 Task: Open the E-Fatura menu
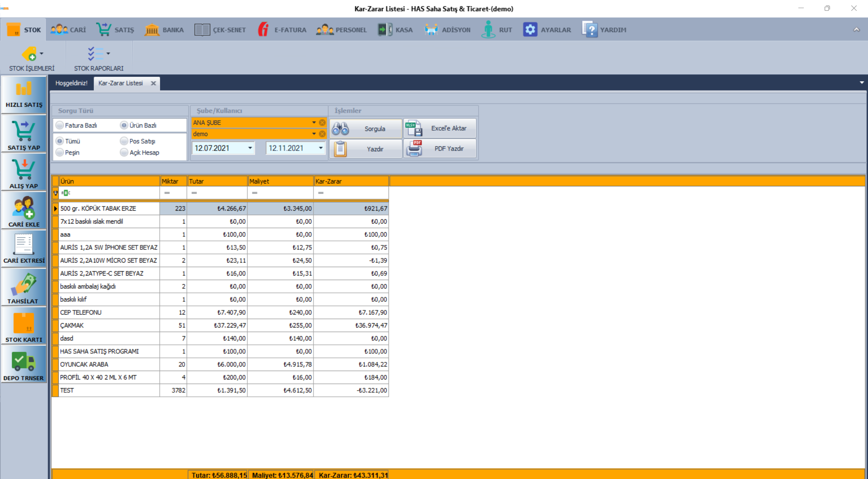point(282,30)
